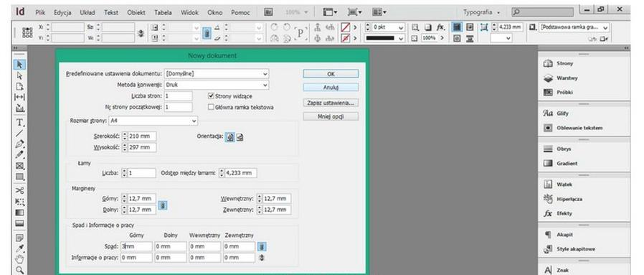Open the Obiekt menu
This screenshot has width=644, height=275.
coord(136,12)
